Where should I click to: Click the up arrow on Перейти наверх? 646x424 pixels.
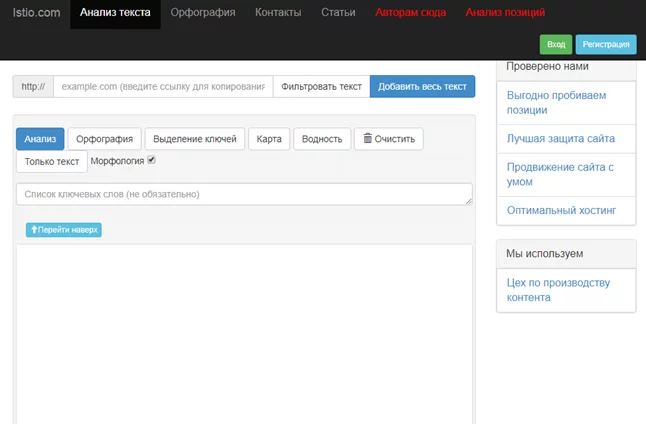34,229
